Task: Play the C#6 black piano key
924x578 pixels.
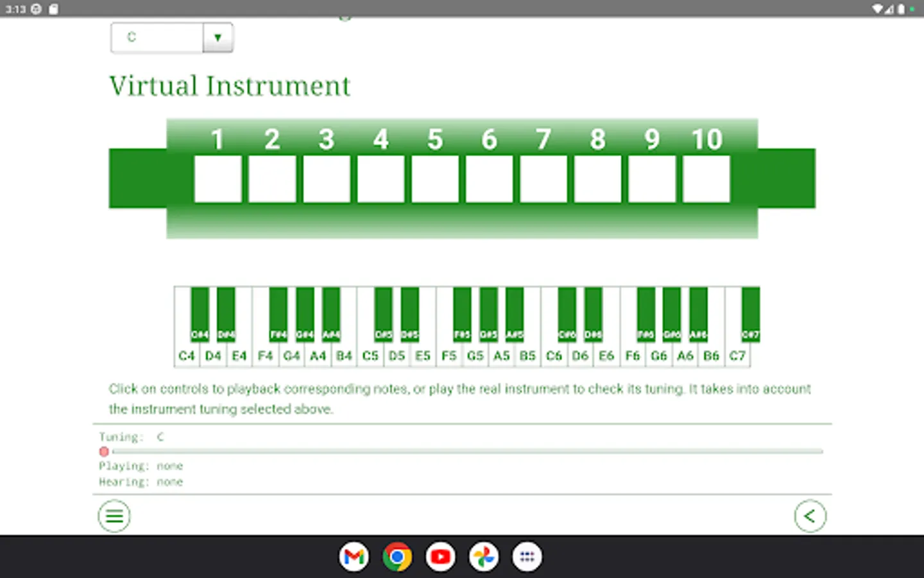Action: click(567, 314)
